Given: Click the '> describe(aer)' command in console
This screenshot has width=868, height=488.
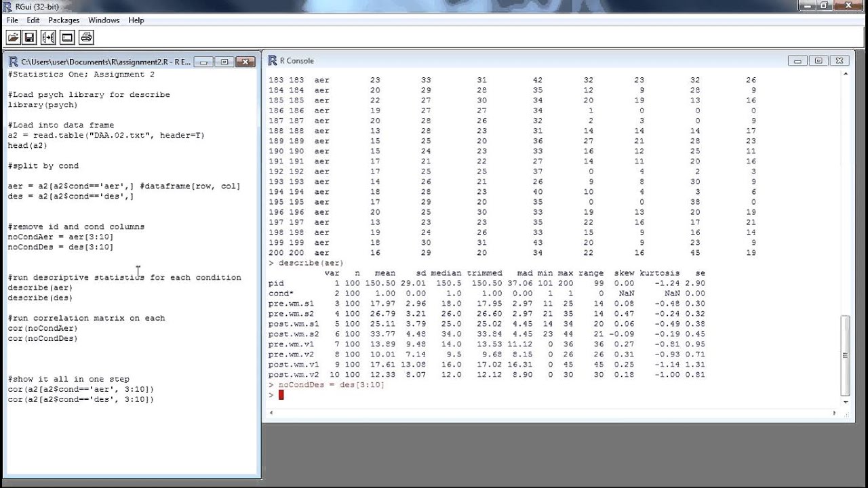Looking at the screenshot, I should [306, 263].
